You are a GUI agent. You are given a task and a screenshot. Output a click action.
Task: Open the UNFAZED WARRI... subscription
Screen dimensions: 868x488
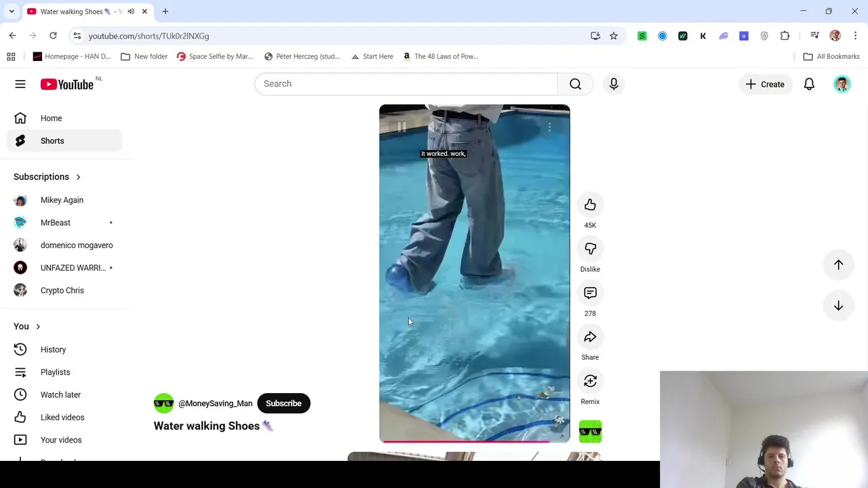point(64,268)
